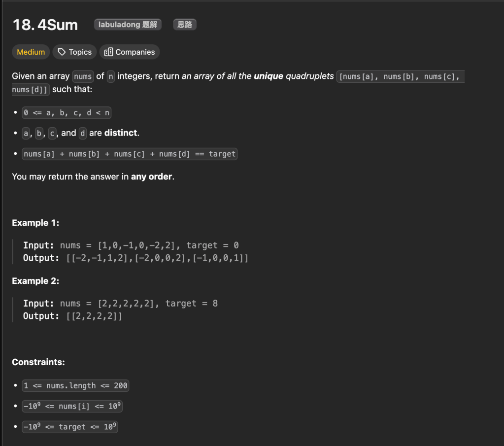Click the "1 <= nums.length <= 200" constraint
Screen dimensions: 504x446
point(75,386)
